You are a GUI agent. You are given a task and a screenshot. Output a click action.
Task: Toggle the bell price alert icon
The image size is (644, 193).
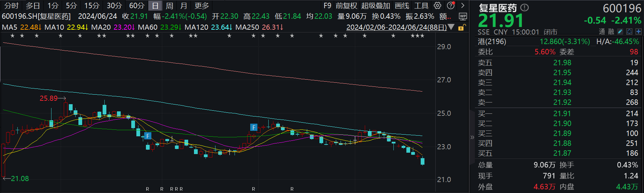click(629, 31)
